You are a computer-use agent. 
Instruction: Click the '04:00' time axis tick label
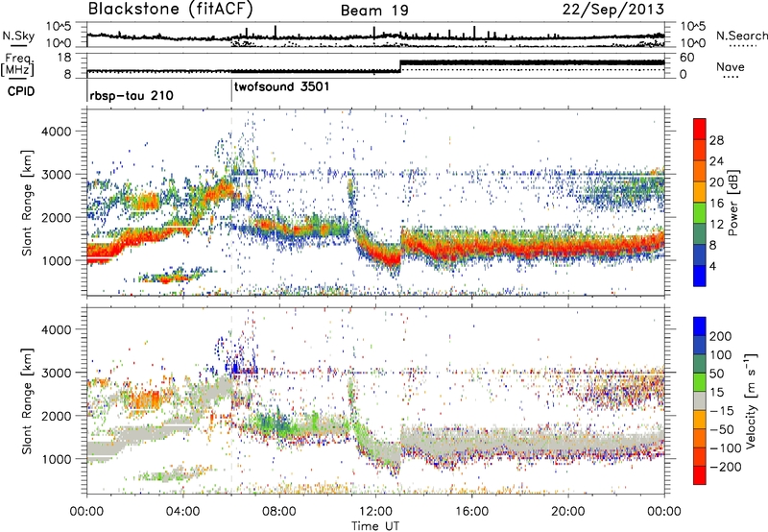click(x=182, y=512)
